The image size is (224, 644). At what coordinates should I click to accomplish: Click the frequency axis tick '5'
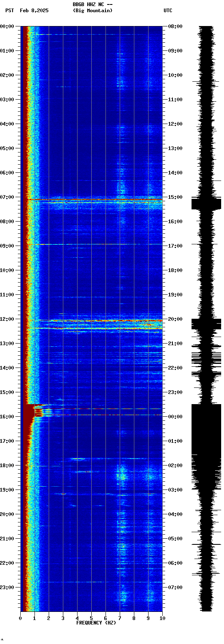click(91, 618)
